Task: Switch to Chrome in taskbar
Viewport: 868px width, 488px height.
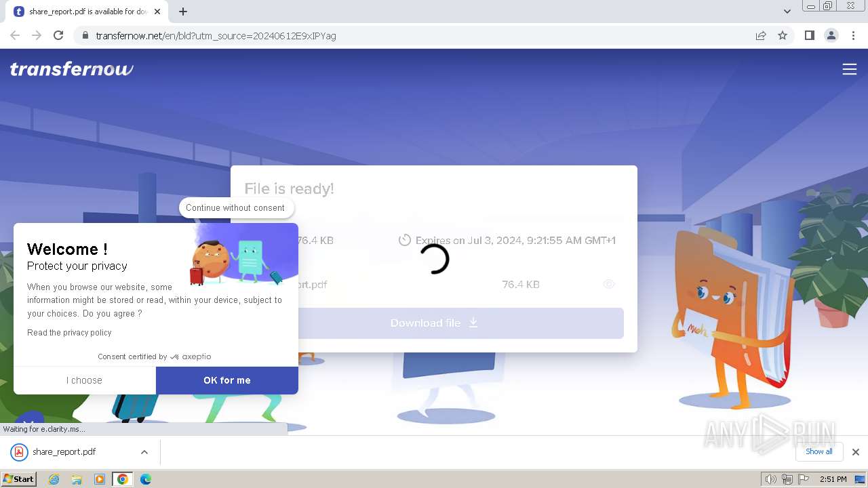Action: (x=122, y=479)
